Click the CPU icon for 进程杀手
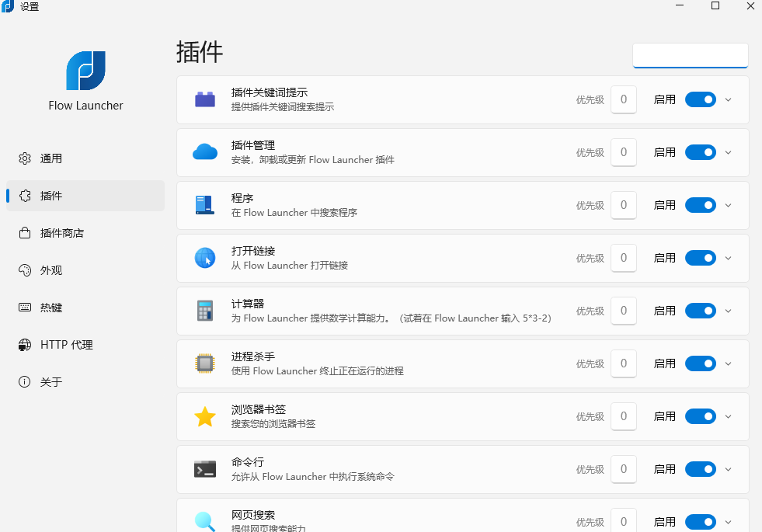This screenshot has height=532, width=762. [x=204, y=363]
